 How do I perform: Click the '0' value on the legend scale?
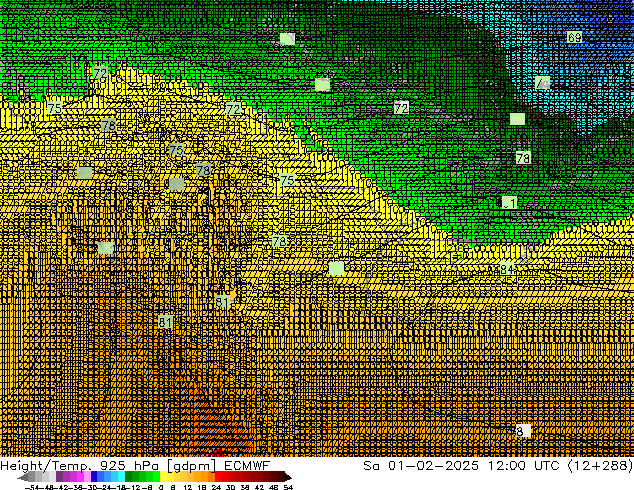161,487
